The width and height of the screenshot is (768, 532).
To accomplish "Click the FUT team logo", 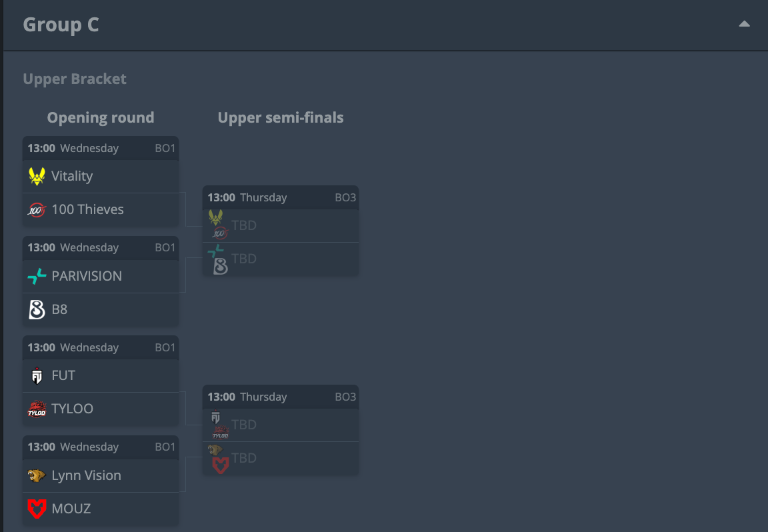I will (37, 376).
